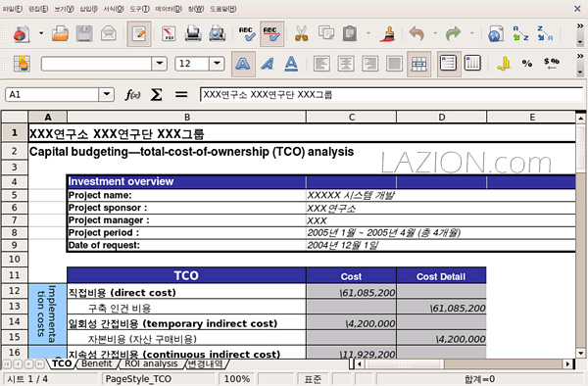Click the horizontal scrollbar right arrow
The width and height of the screenshot is (588, 386).
click(568, 363)
